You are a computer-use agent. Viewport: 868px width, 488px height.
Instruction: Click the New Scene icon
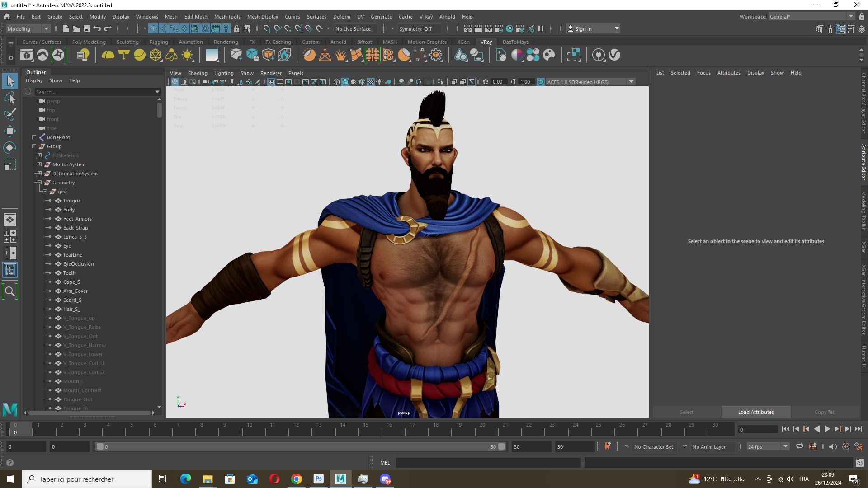pyautogui.click(x=66, y=28)
